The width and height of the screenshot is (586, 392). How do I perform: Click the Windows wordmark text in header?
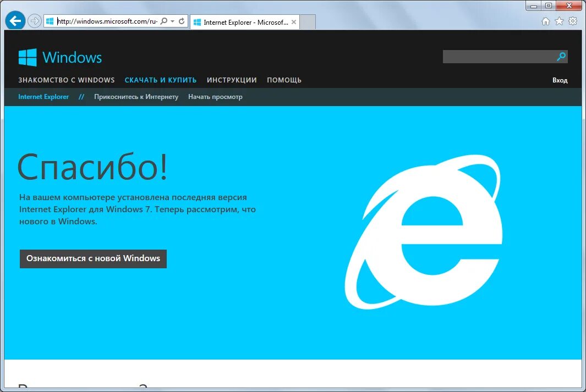point(72,58)
